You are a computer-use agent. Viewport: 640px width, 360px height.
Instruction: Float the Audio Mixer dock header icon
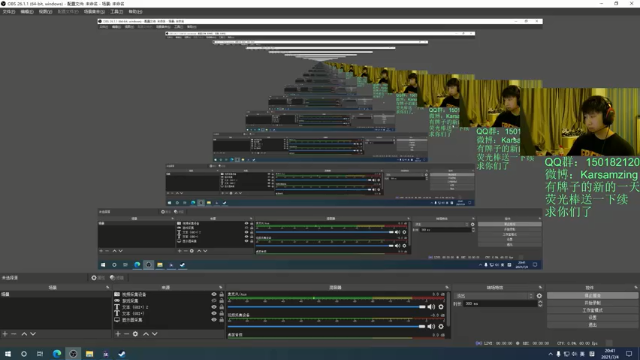click(x=447, y=287)
